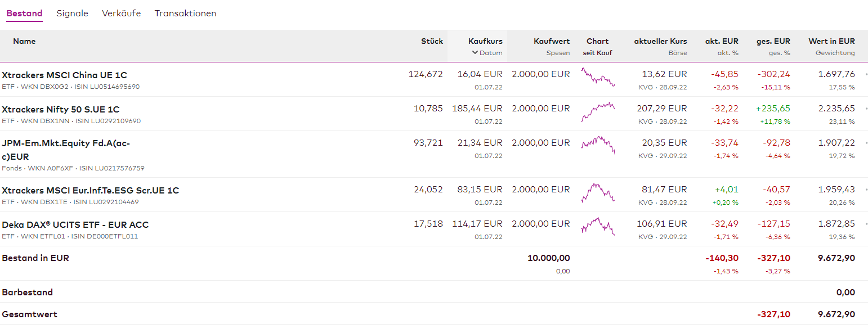Select the Bestand tab

coord(24,13)
